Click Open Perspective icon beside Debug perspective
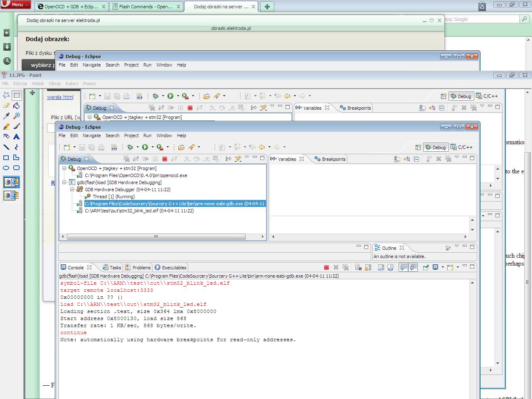The width and height of the screenshot is (532, 399). (418, 147)
